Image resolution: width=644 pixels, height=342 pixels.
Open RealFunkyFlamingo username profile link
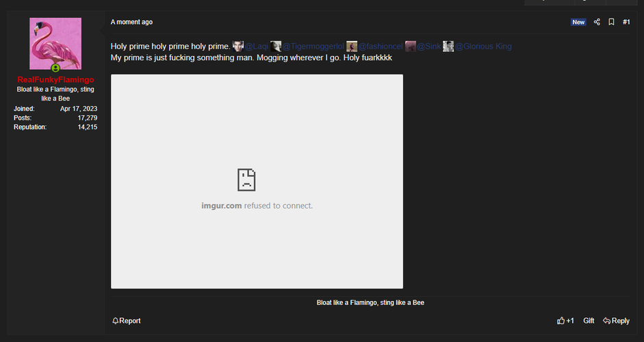tap(55, 80)
